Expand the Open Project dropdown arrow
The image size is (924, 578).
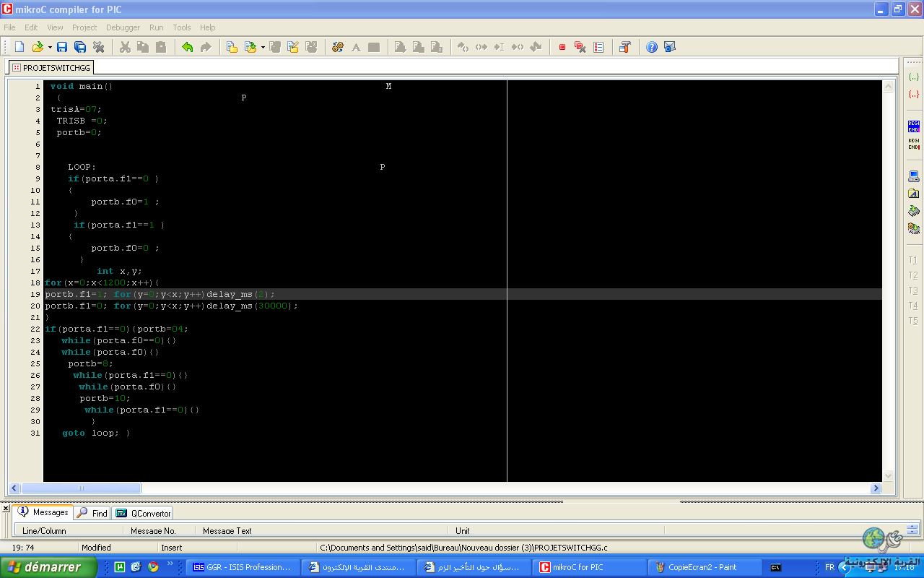263,47
